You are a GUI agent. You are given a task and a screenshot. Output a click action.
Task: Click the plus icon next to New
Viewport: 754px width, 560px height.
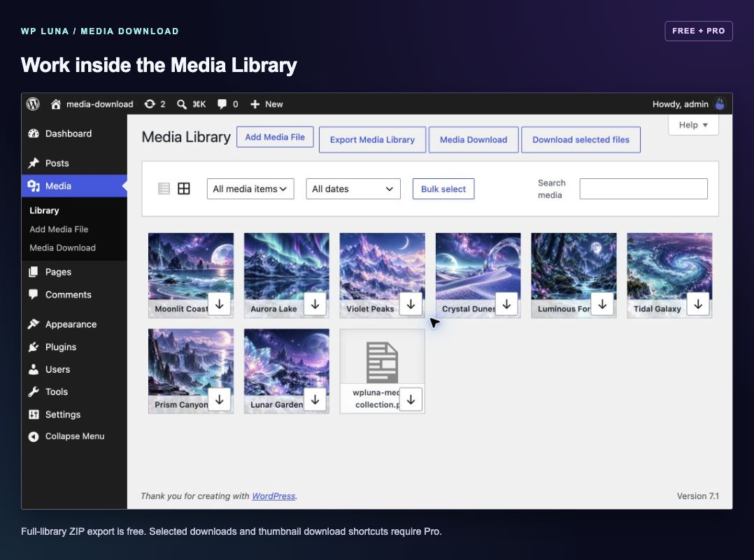pyautogui.click(x=255, y=104)
